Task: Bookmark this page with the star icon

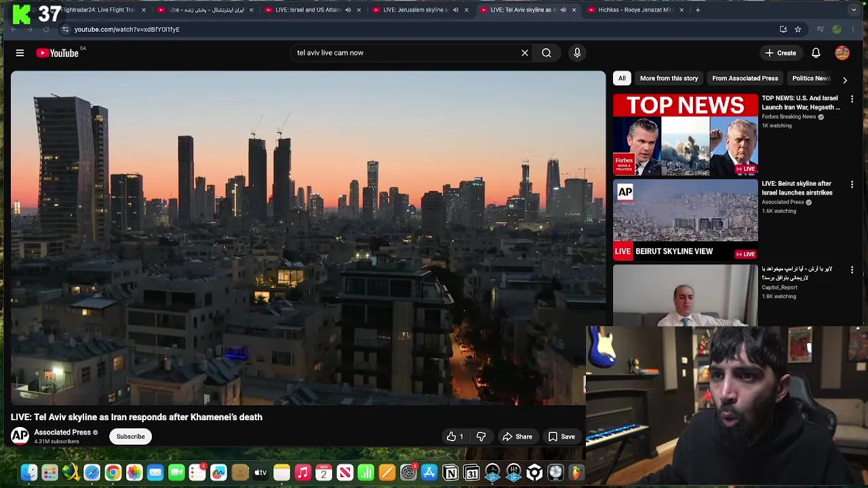Action: click(x=798, y=29)
